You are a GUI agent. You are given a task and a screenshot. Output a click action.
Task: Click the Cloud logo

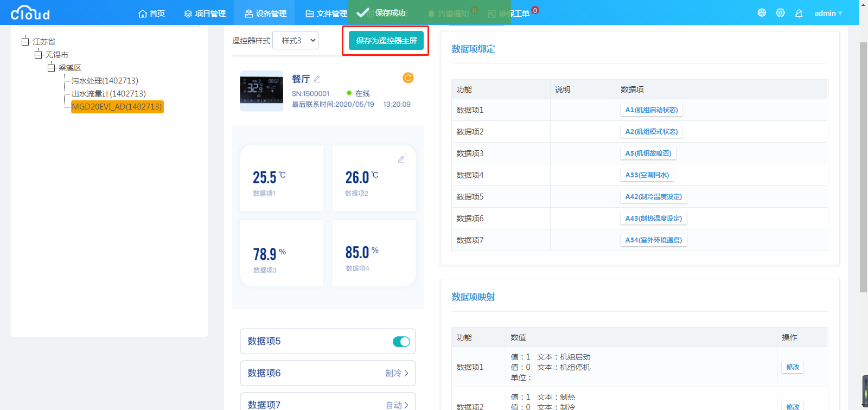(x=30, y=12)
